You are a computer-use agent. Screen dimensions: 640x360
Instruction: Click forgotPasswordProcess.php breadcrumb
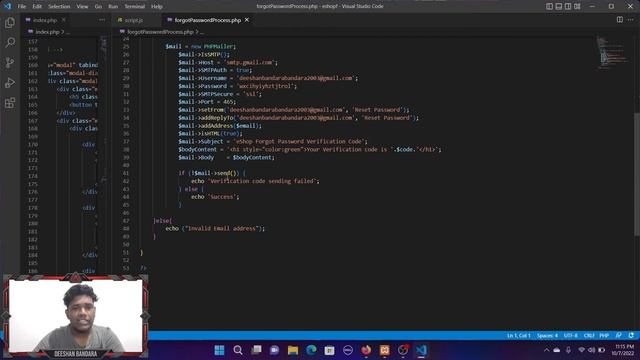pos(160,31)
